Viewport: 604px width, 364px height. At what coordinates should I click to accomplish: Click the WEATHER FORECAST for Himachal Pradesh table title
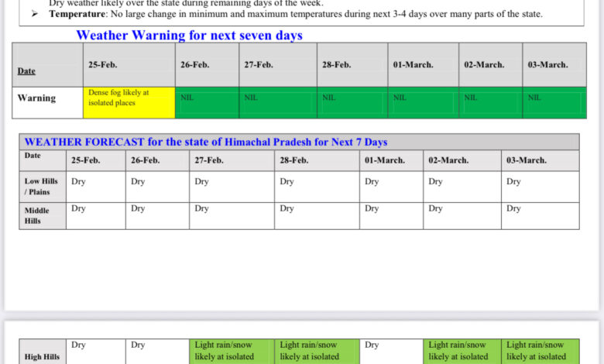[206, 142]
